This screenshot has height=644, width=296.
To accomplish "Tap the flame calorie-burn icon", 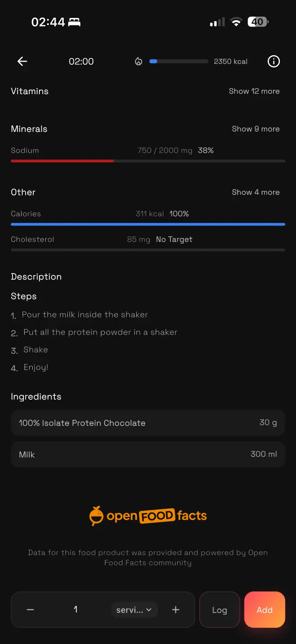I will click(139, 62).
